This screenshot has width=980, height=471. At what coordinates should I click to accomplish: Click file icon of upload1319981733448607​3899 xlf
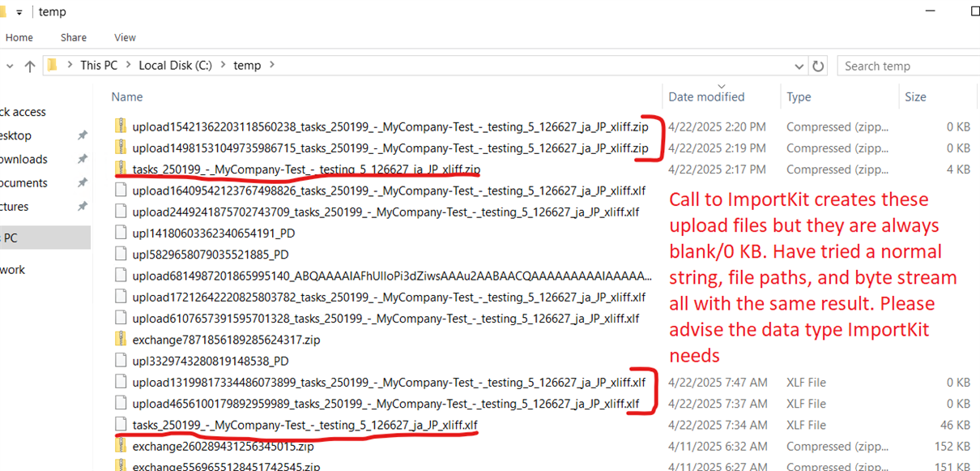(121, 382)
